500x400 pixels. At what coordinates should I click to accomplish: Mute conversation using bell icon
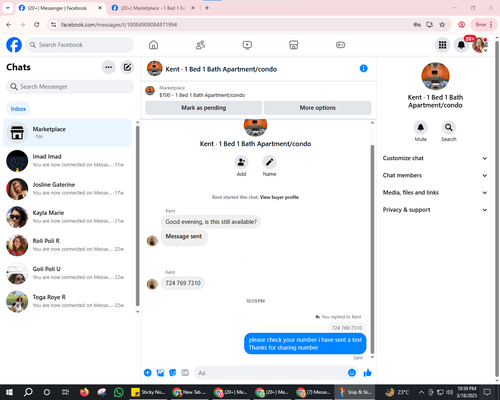click(421, 127)
